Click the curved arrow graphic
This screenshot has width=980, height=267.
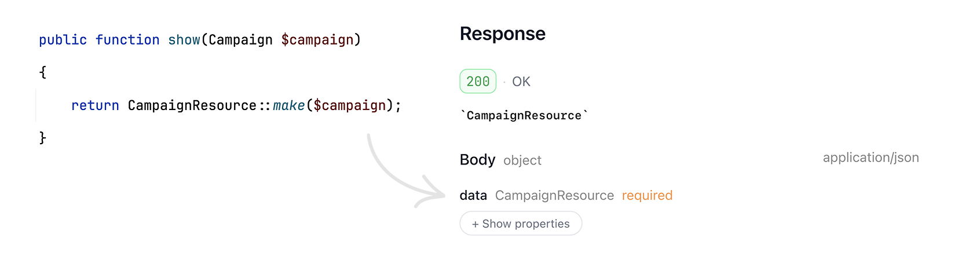pyautogui.click(x=404, y=172)
